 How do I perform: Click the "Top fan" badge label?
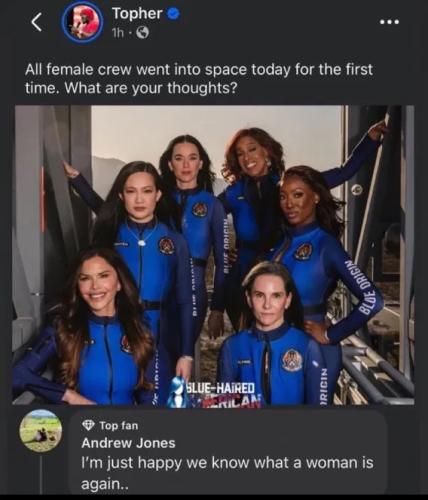(119, 425)
